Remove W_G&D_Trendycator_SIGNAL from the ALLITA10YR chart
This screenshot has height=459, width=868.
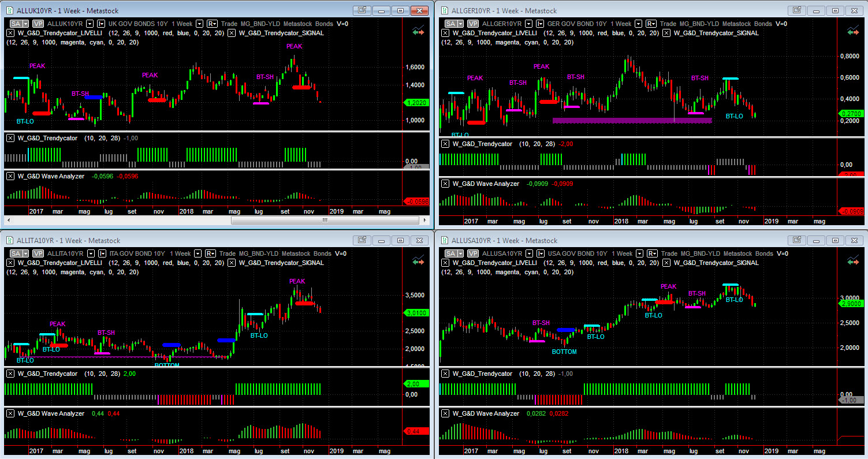pyautogui.click(x=232, y=263)
